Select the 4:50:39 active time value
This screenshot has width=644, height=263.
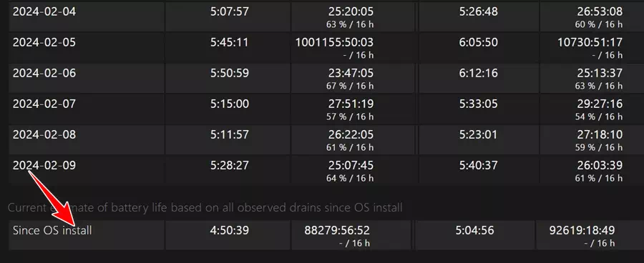tap(230, 230)
